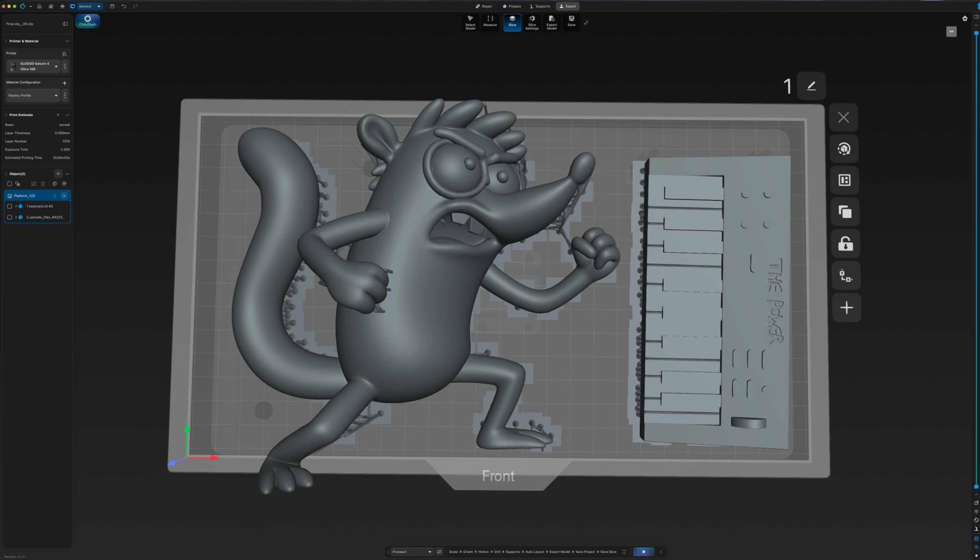This screenshot has width=980, height=560.
Task: Click the Front label on the build plate
Action: pyautogui.click(x=498, y=476)
